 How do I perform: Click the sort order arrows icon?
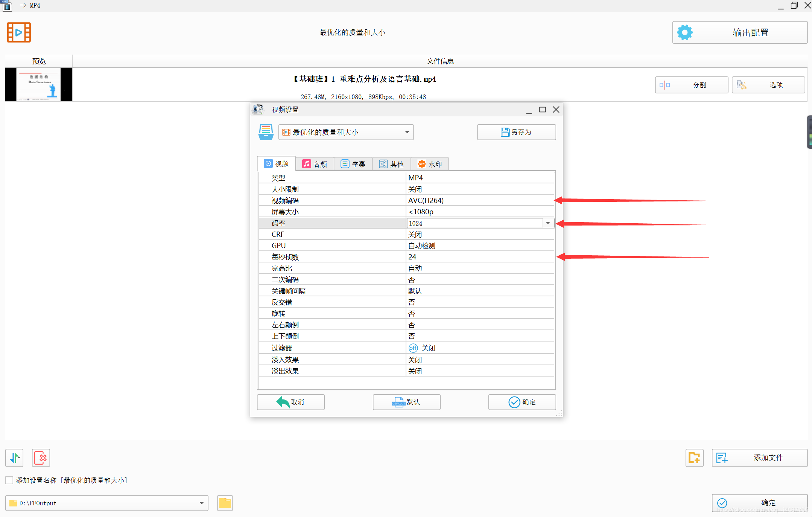coord(15,458)
